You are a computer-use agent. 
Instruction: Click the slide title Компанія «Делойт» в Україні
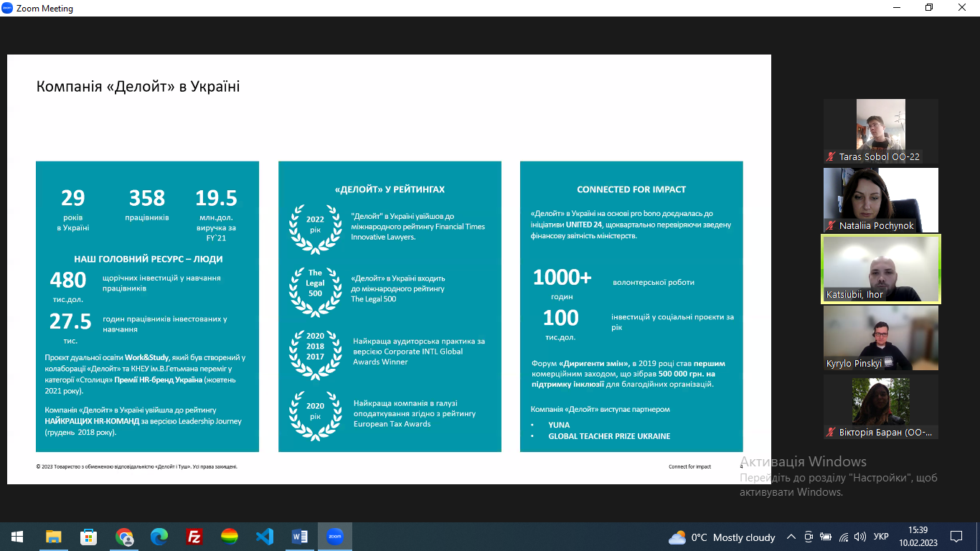tap(138, 87)
